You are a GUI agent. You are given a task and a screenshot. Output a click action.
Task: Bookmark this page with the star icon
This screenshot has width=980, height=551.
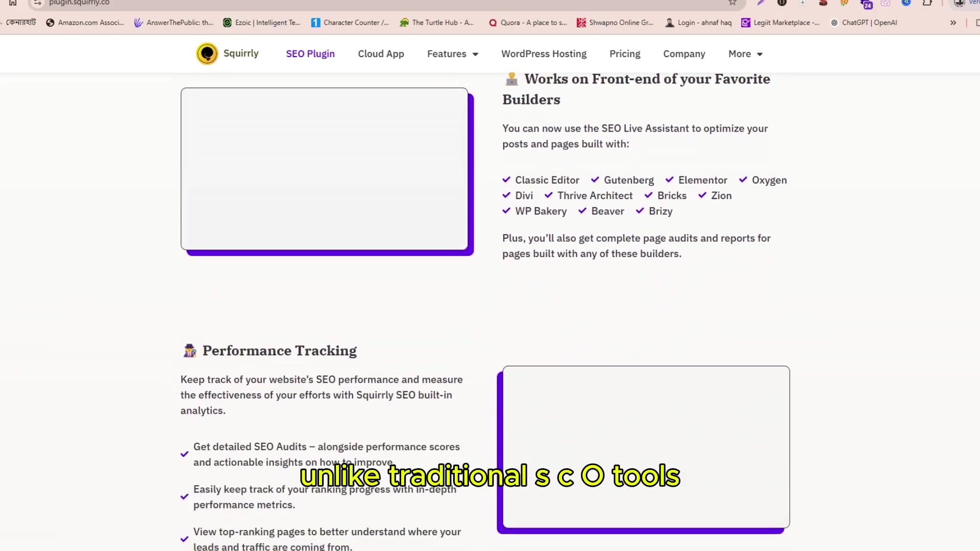732,3
